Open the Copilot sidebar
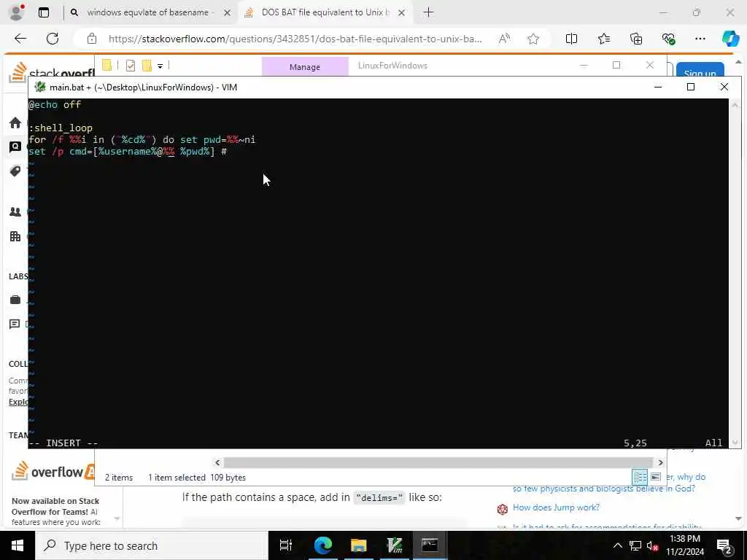 730,39
